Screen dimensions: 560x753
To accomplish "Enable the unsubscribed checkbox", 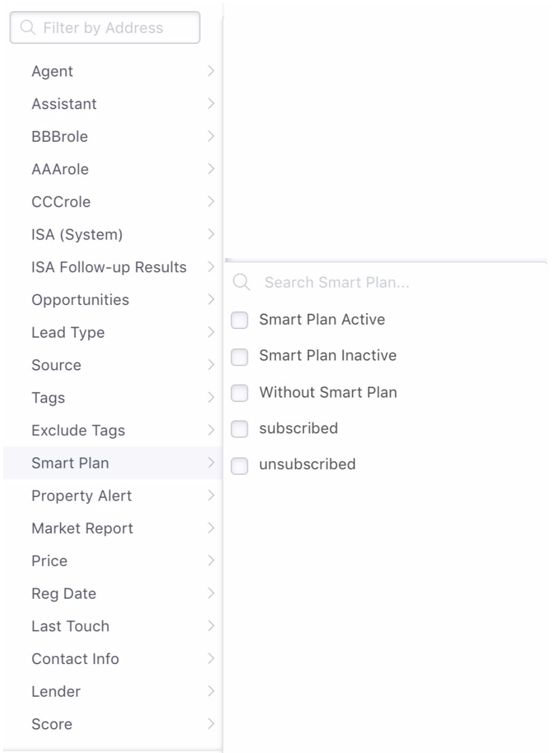I will 239,466.
